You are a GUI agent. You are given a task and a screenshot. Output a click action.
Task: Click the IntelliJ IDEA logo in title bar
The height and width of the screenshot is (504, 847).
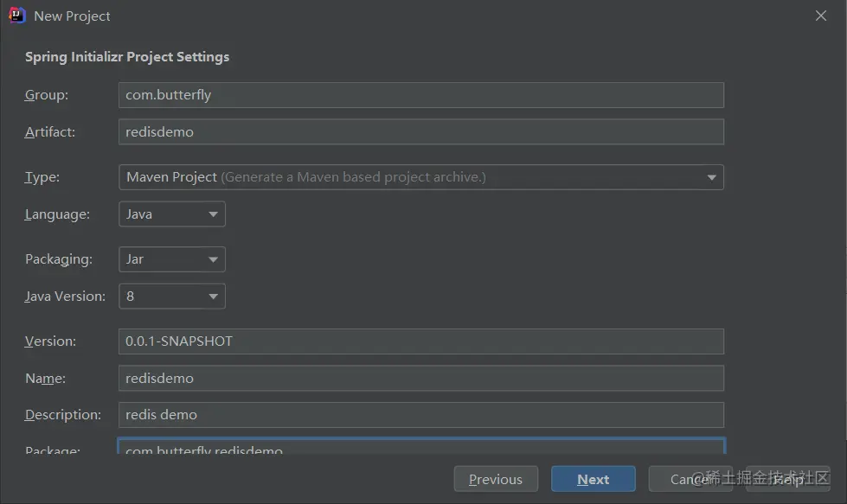pyautogui.click(x=16, y=15)
